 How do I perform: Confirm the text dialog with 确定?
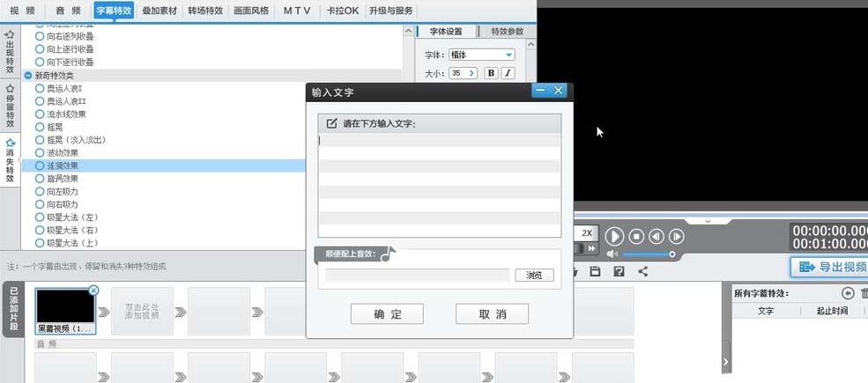387,314
